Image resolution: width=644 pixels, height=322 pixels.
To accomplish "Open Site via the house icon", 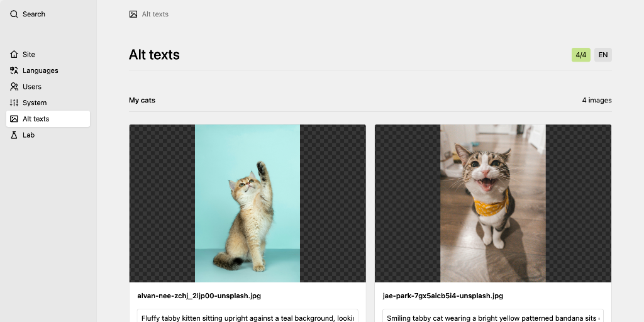I will pos(14,54).
